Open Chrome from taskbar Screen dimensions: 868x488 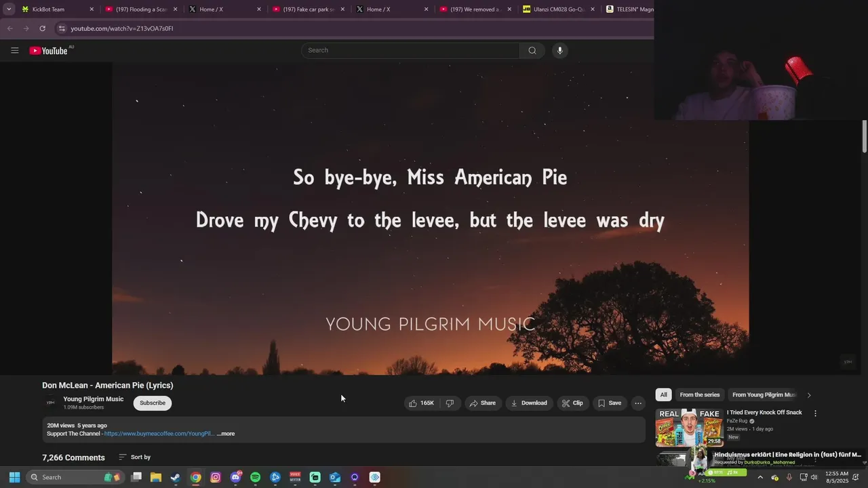[195, 477]
